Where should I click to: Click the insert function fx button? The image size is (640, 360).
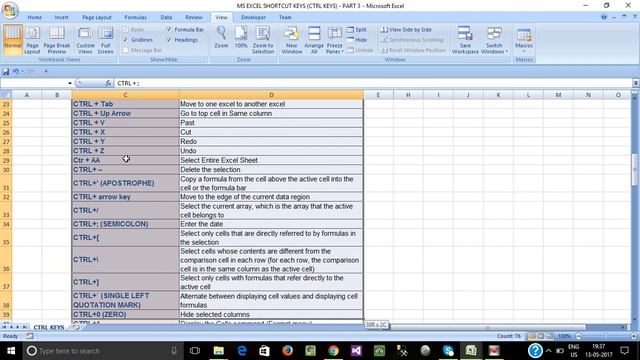point(108,83)
